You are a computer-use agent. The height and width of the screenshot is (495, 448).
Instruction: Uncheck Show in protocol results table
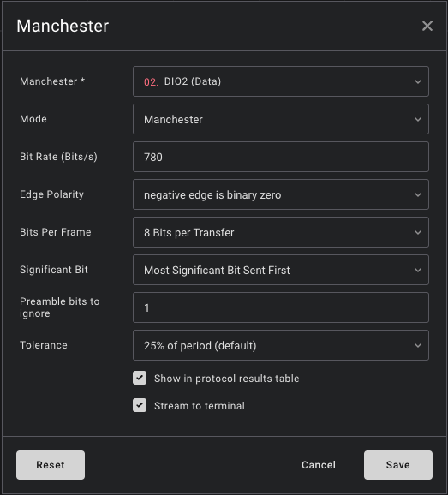coord(140,378)
